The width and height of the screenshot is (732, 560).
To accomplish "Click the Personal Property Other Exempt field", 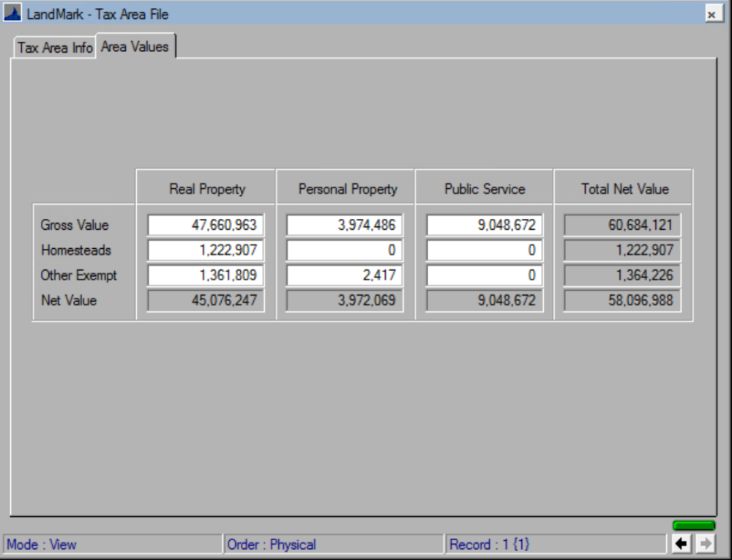I will pyautogui.click(x=344, y=275).
